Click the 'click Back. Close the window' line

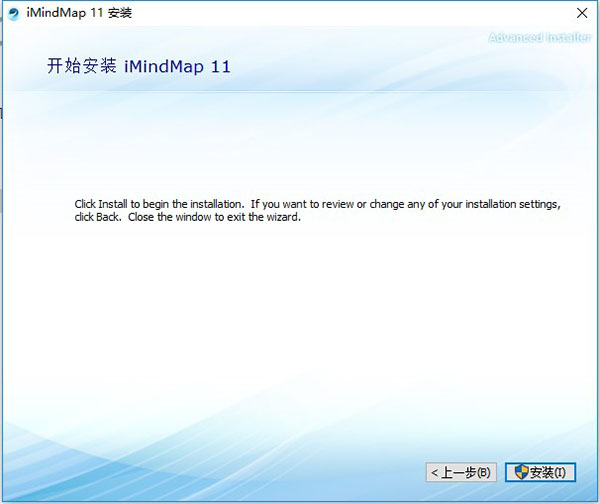(x=188, y=217)
